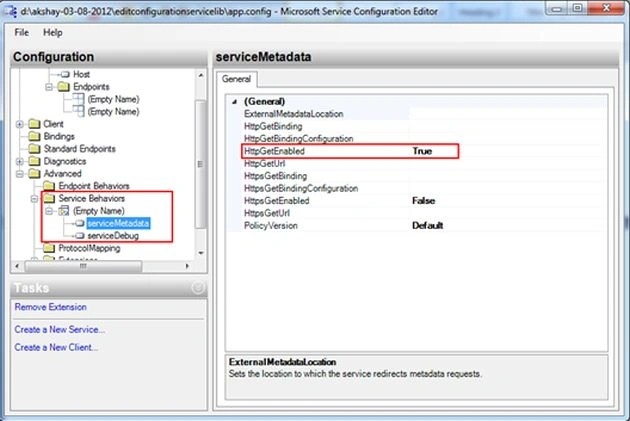Click the Bindings folder icon

click(x=35, y=136)
